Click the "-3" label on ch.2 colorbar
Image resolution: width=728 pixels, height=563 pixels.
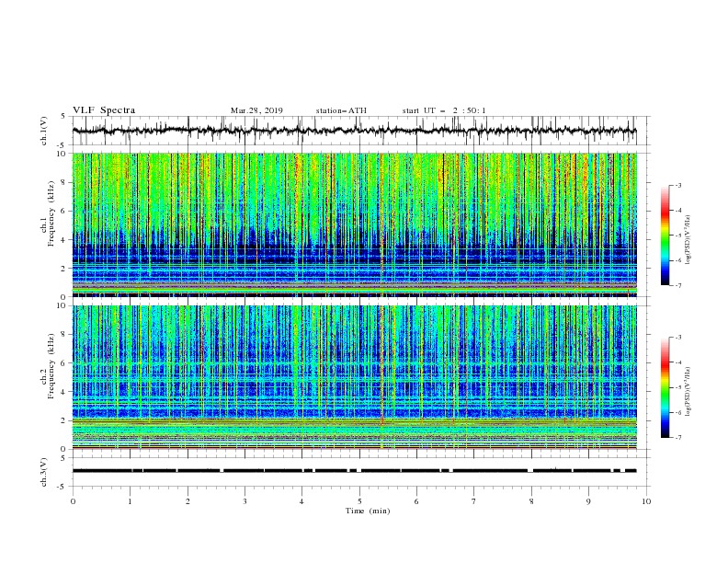(678, 338)
